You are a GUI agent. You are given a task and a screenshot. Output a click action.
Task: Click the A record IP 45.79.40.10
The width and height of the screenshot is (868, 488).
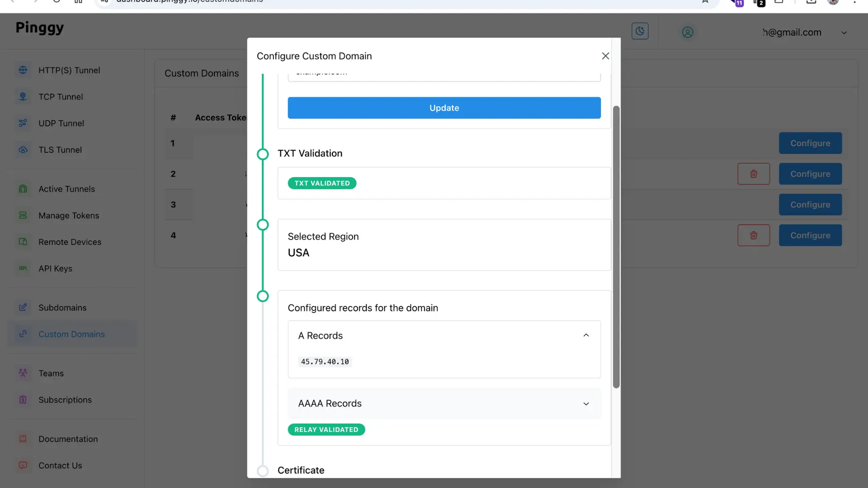(325, 362)
